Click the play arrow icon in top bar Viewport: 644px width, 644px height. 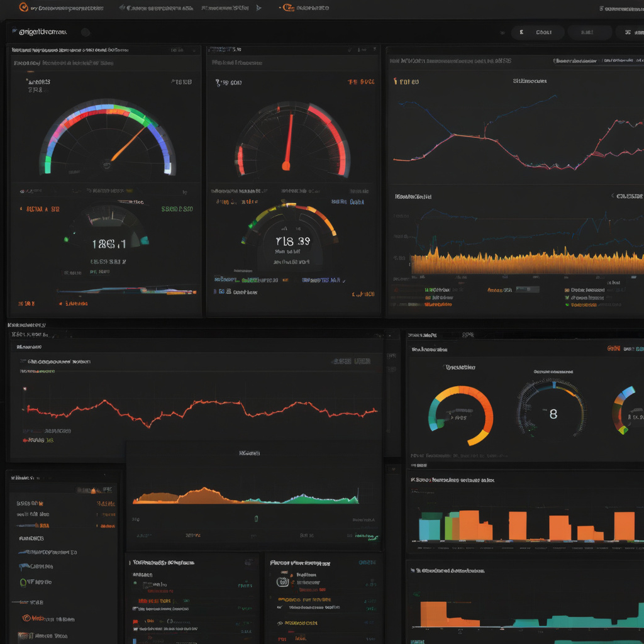click(258, 8)
